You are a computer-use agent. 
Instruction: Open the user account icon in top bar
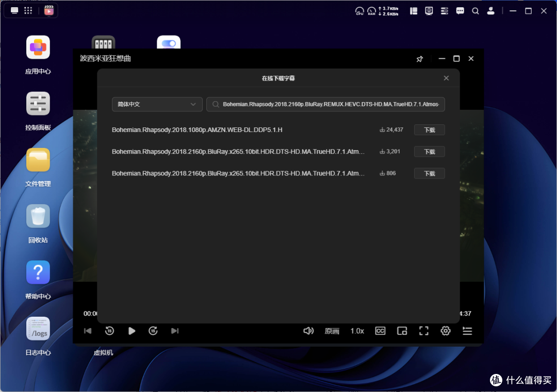coord(490,11)
